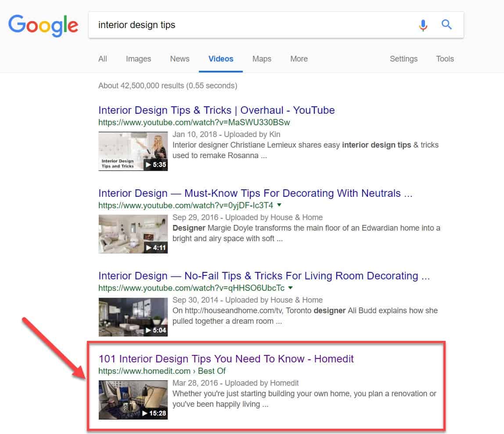Click the Christiane Lemieux snippet text
Image resolution: width=504 pixels, height=434 pixels.
coord(306,150)
